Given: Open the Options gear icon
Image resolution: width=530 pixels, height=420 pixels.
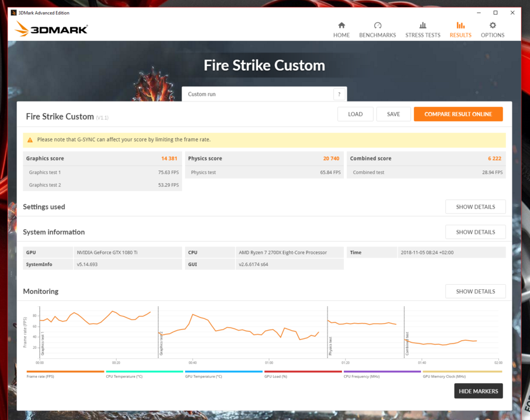Looking at the screenshot, I should [x=493, y=25].
